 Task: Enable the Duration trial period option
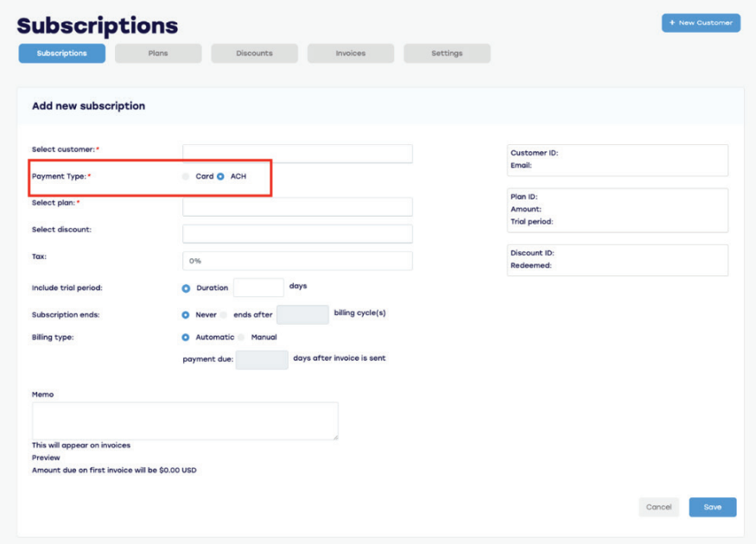coord(185,288)
